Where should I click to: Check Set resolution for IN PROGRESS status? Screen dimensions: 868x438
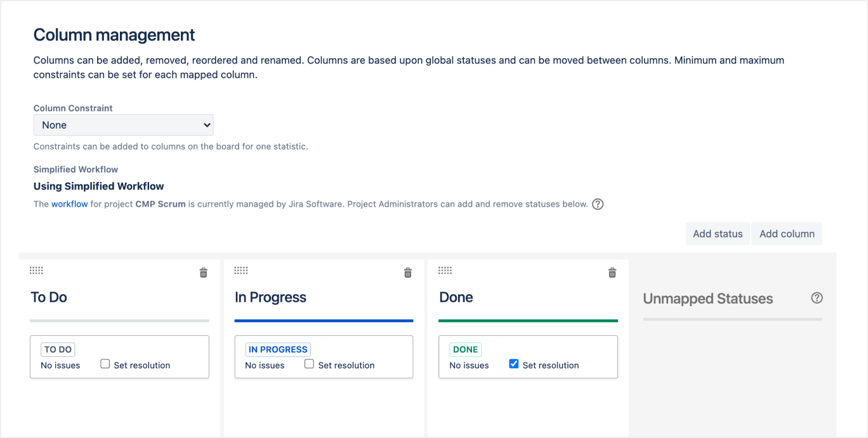(310, 364)
